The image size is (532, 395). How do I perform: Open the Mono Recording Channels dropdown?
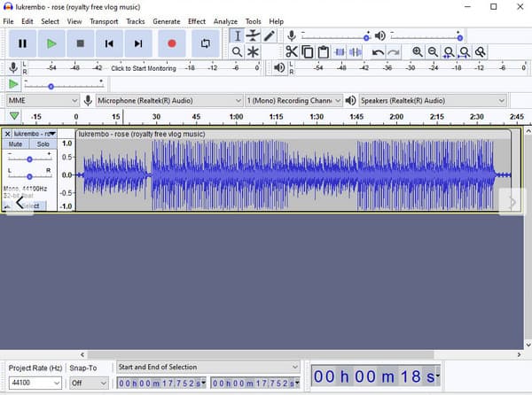[x=293, y=101]
